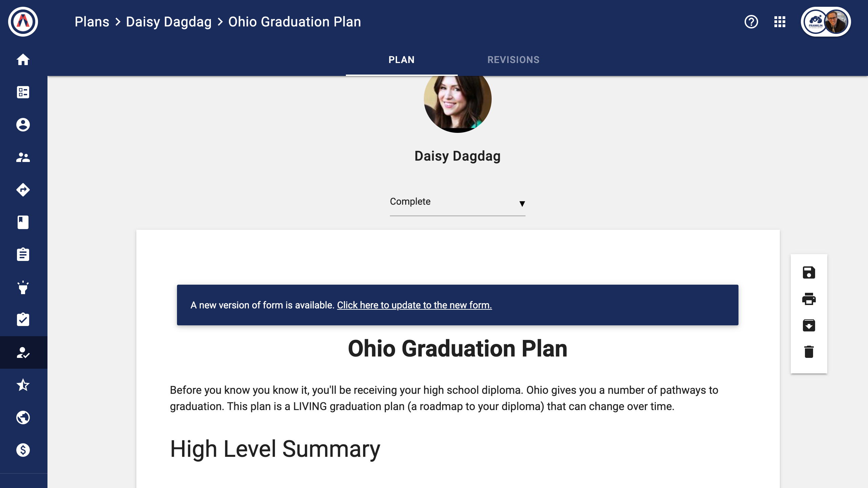Select the lightbulb sidebar icon
Screen dimensions: 868x488
click(x=23, y=287)
